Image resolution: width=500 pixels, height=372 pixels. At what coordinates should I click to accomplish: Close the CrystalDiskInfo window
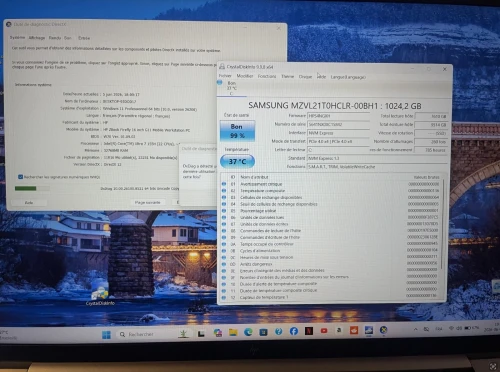(445, 69)
